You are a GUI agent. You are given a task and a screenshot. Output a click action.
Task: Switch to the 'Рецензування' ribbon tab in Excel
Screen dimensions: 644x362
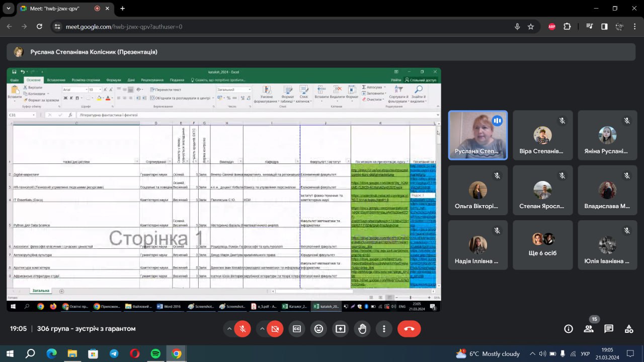(x=152, y=80)
